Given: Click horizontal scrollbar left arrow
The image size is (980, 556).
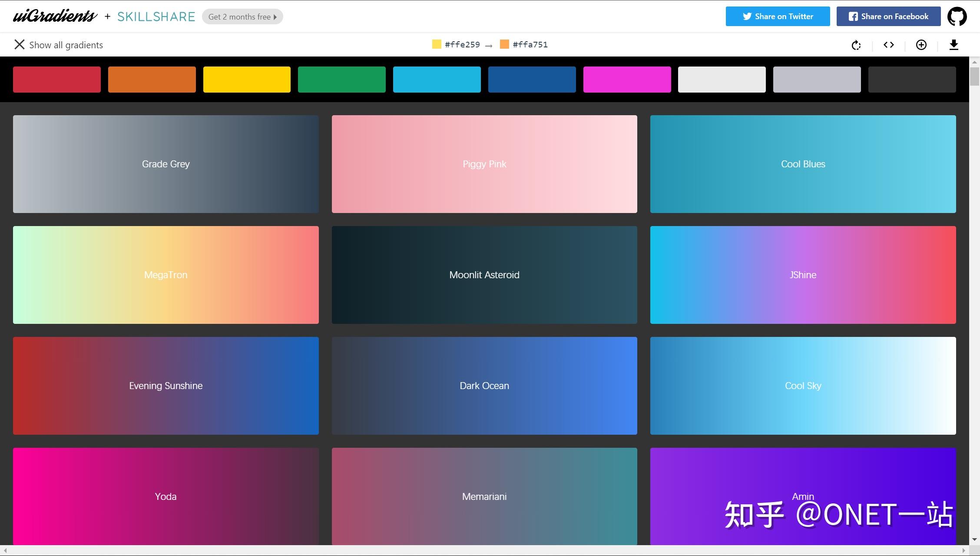Looking at the screenshot, I should point(5,550).
